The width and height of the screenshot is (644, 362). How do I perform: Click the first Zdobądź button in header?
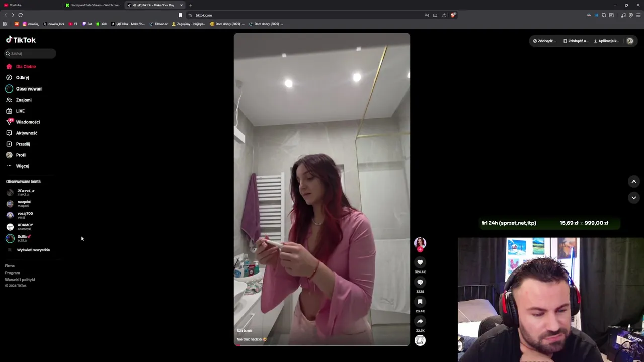[545, 41]
